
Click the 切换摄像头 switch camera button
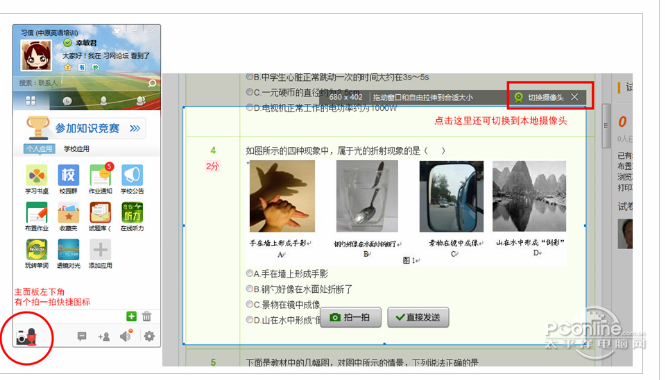point(539,98)
